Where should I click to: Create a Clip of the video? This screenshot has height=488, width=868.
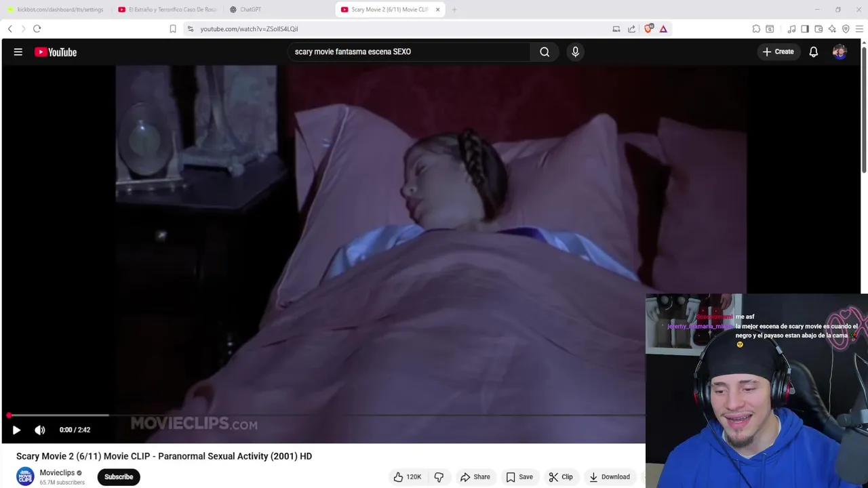coord(561,477)
